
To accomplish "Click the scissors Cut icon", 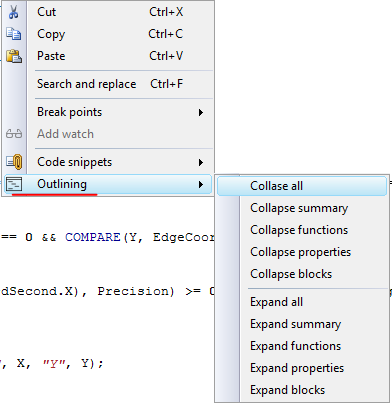I will (x=13, y=12).
